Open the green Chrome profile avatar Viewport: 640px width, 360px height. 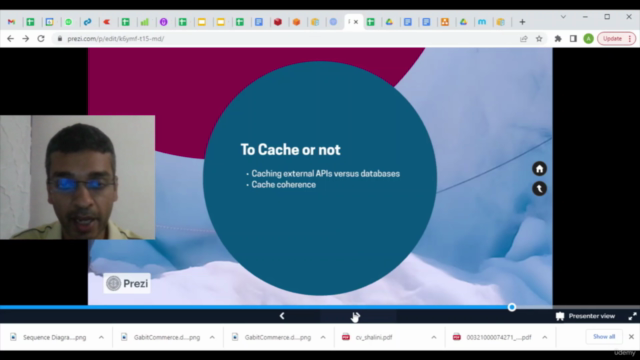point(588,39)
